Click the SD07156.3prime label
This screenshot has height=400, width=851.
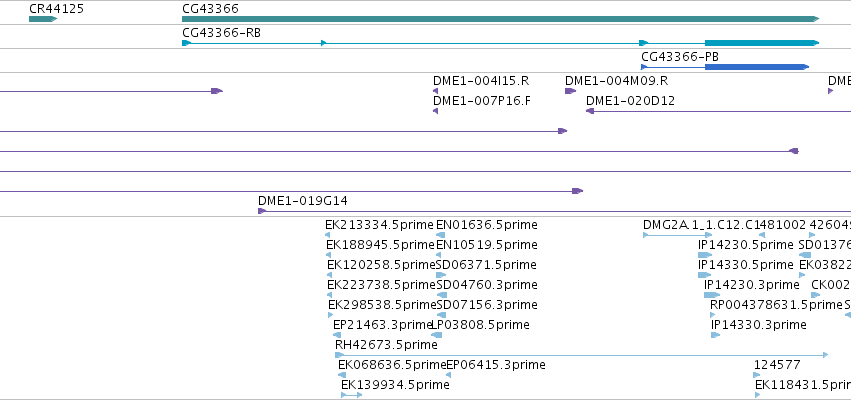click(x=487, y=305)
